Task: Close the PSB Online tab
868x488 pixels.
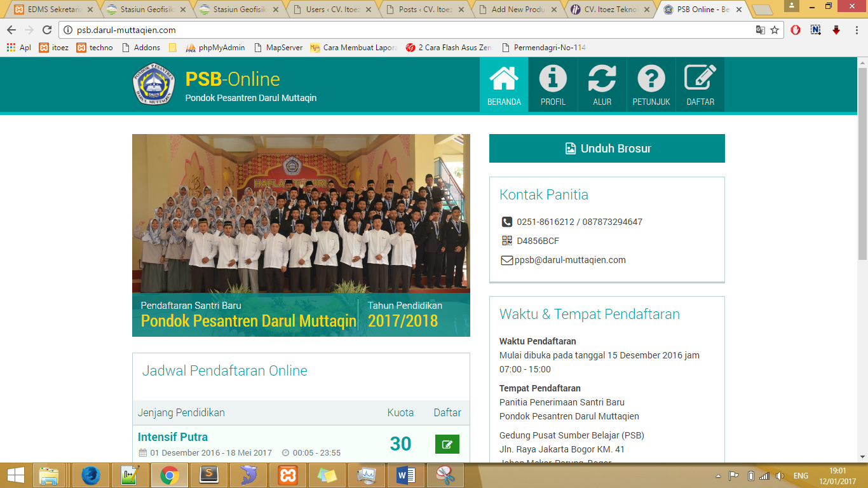Action: pyautogui.click(x=738, y=10)
